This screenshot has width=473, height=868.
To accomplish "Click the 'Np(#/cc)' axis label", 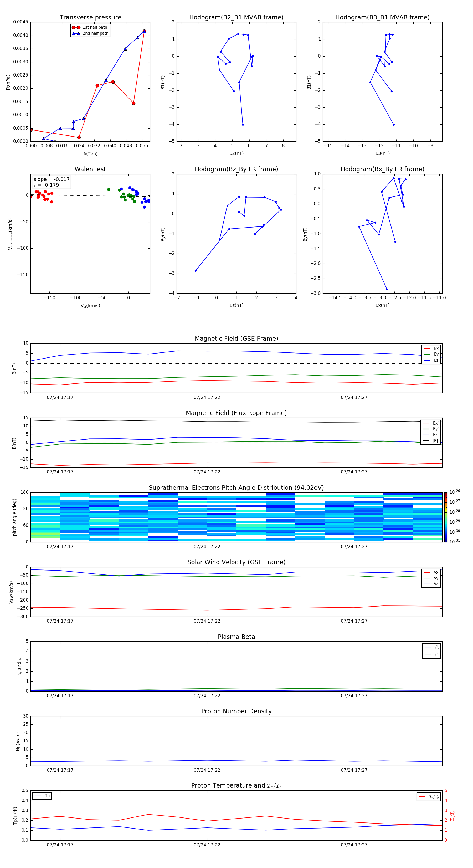I will click(18, 741).
